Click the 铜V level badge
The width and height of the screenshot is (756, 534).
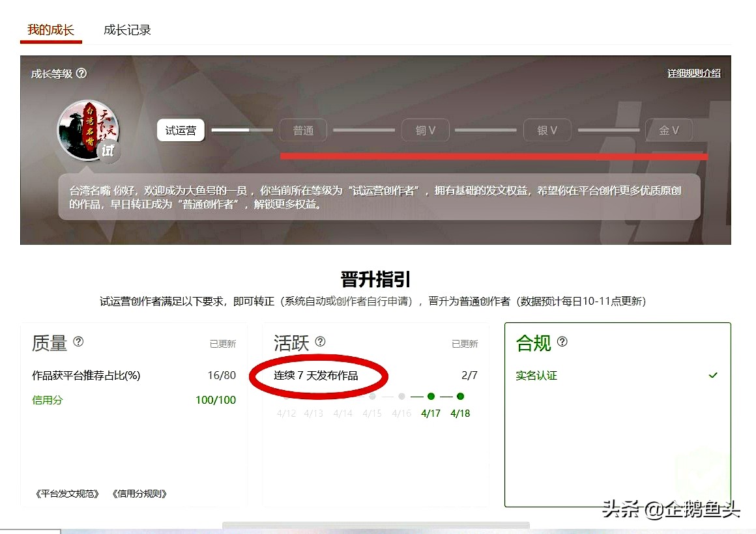click(x=425, y=130)
